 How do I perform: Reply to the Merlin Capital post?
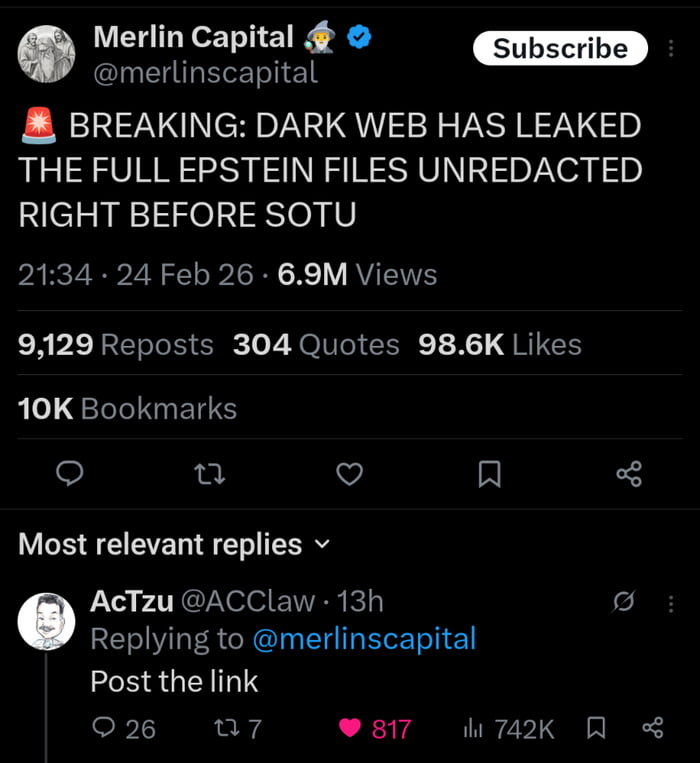[69, 474]
